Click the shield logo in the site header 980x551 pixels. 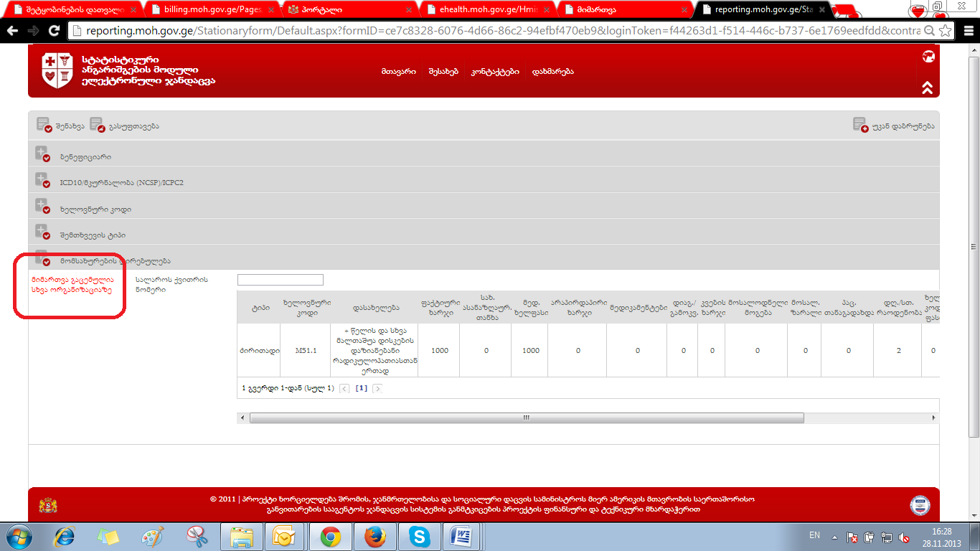(x=57, y=70)
